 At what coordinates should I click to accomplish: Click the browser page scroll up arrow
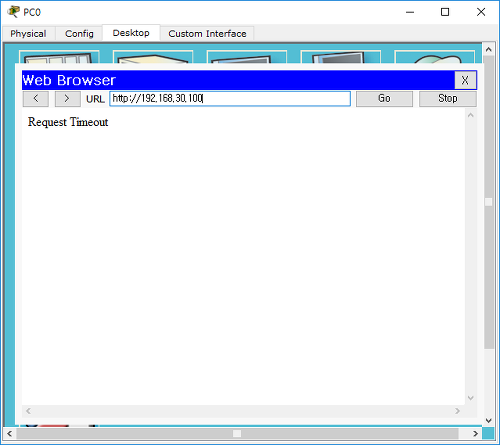click(x=471, y=115)
